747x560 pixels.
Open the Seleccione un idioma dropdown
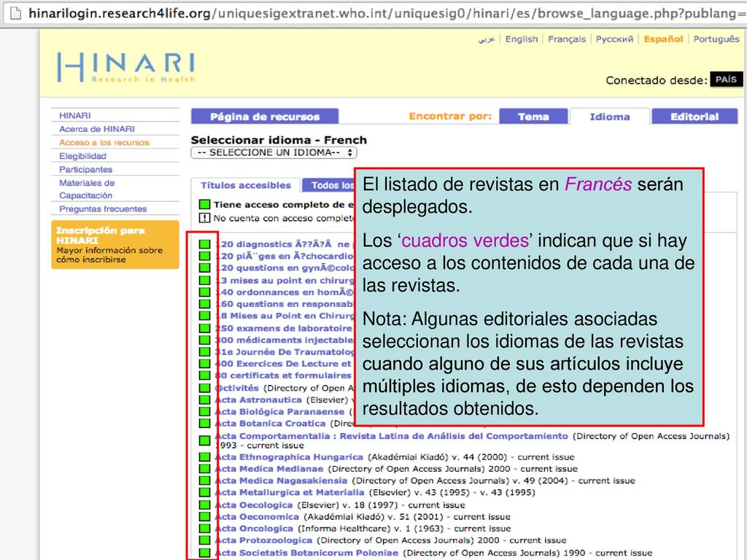click(x=274, y=152)
